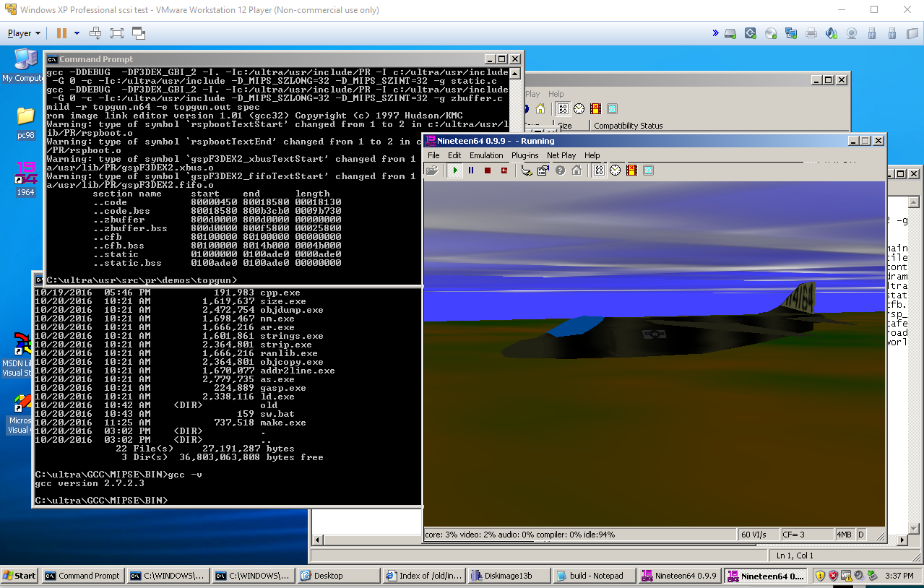924x588 pixels.
Task: Switch to Diskimage13b taskbar button
Action: (509, 576)
